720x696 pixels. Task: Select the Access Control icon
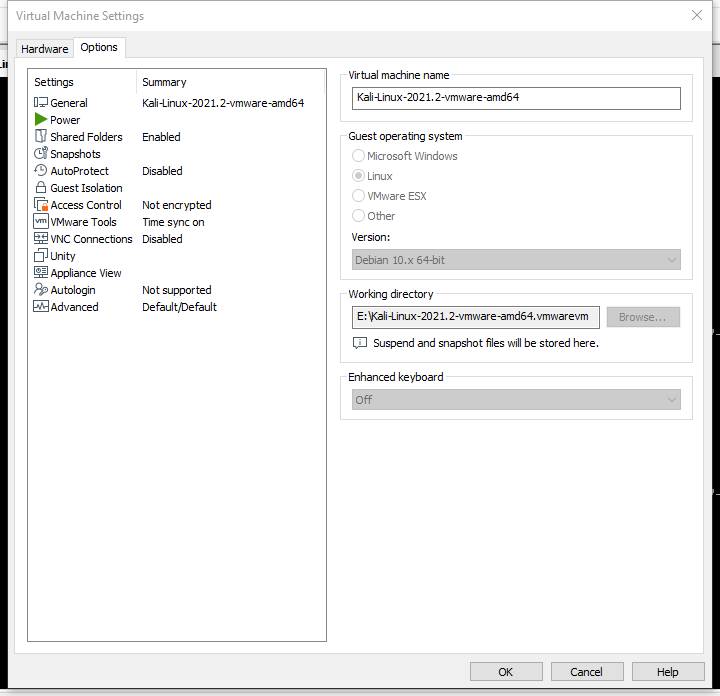coord(41,205)
